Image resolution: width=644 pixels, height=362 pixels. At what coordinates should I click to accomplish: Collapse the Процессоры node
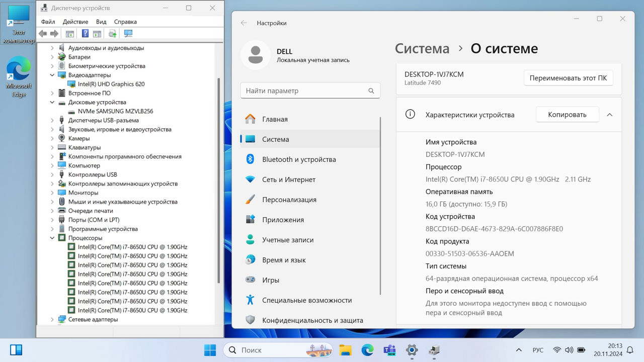(52, 238)
